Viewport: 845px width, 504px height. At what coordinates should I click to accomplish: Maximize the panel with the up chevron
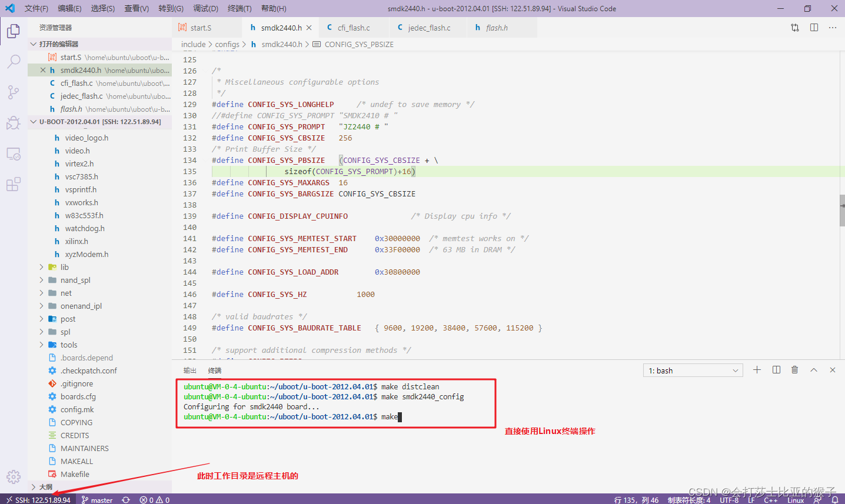click(814, 370)
